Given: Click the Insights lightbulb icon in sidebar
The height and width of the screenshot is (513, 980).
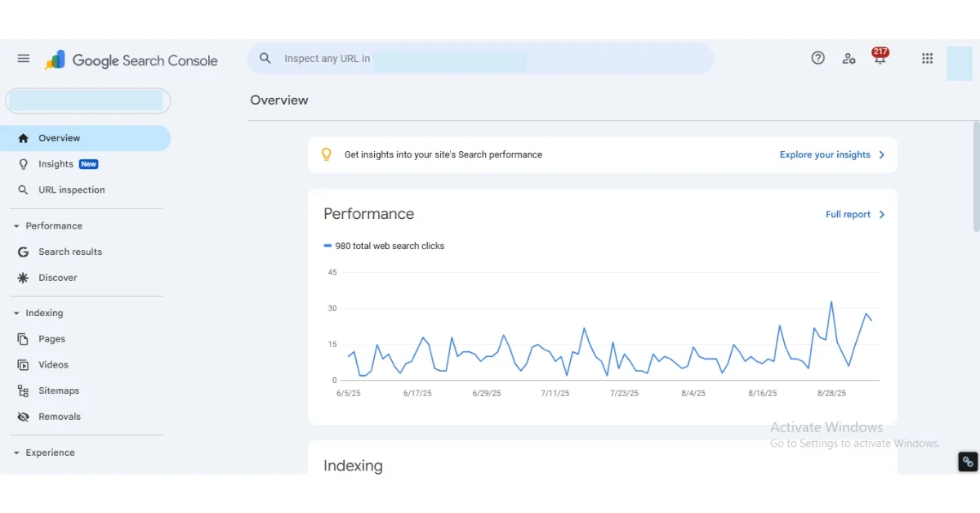Looking at the screenshot, I should coord(23,164).
